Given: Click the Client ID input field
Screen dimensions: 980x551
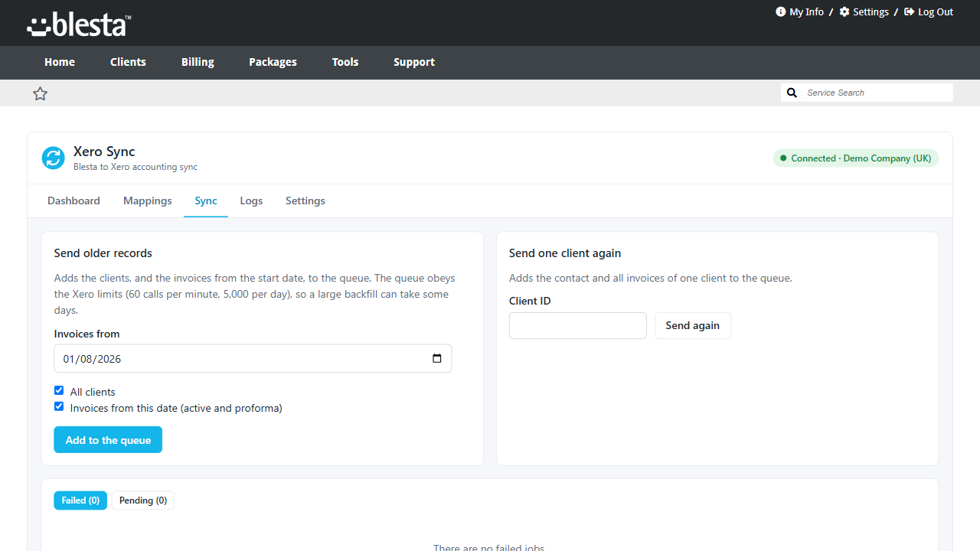Looking at the screenshot, I should [578, 325].
